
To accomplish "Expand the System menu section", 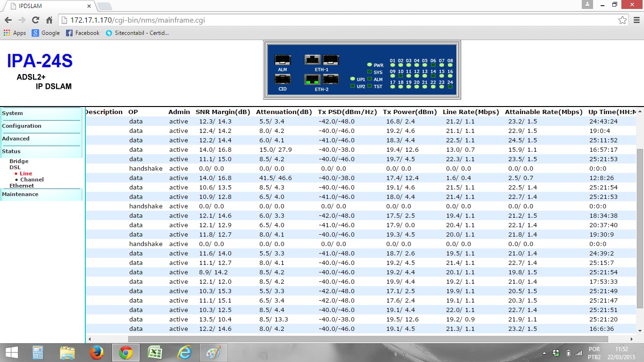I will (x=41, y=113).
